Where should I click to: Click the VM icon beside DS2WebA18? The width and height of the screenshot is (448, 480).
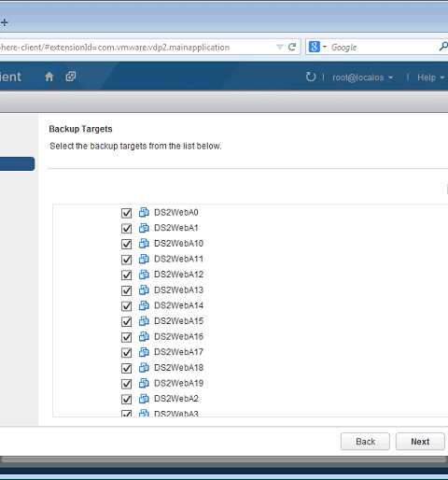[x=144, y=368]
